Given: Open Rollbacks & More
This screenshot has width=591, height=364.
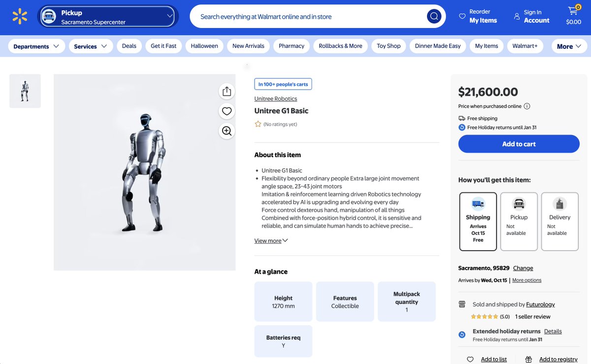Looking at the screenshot, I should click(x=340, y=46).
